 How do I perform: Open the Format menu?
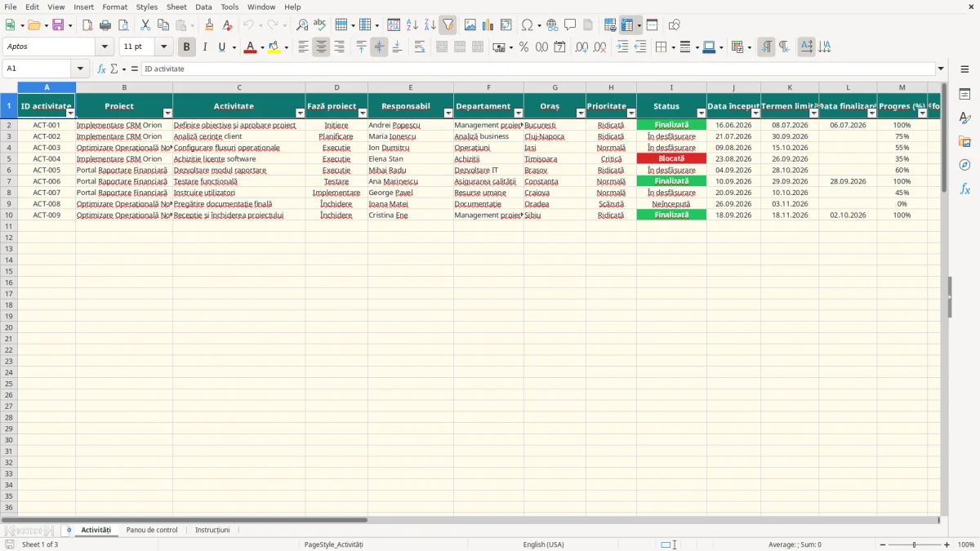click(114, 7)
